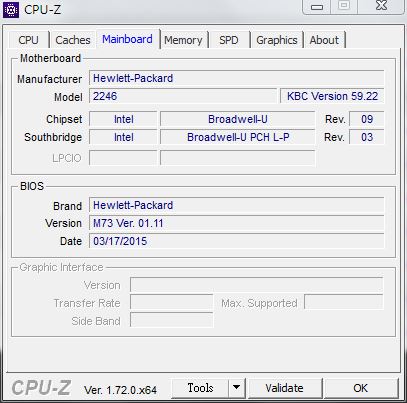This screenshot has height=403, width=407.
Task: Minimize the CPU-Z window
Action: coord(317,7)
